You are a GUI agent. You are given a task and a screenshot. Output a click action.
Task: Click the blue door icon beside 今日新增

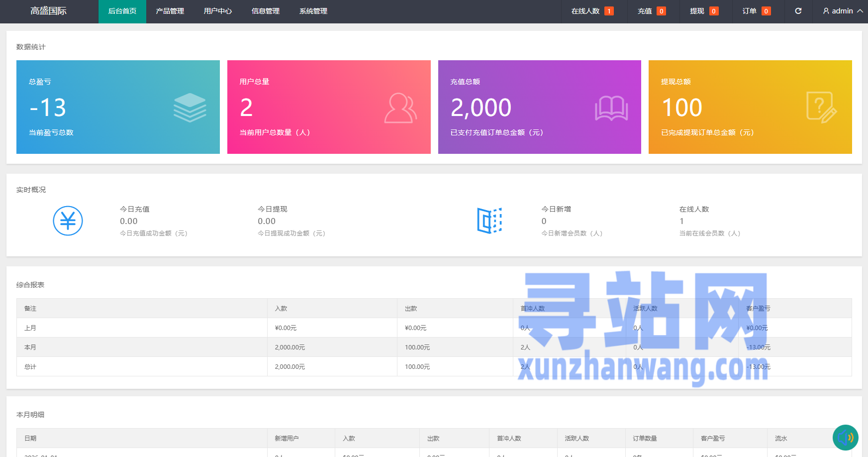489,221
